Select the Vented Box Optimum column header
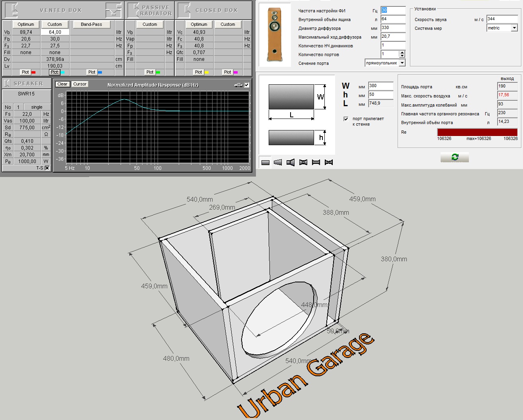Screen dimensions: 523x420 coord(26,24)
